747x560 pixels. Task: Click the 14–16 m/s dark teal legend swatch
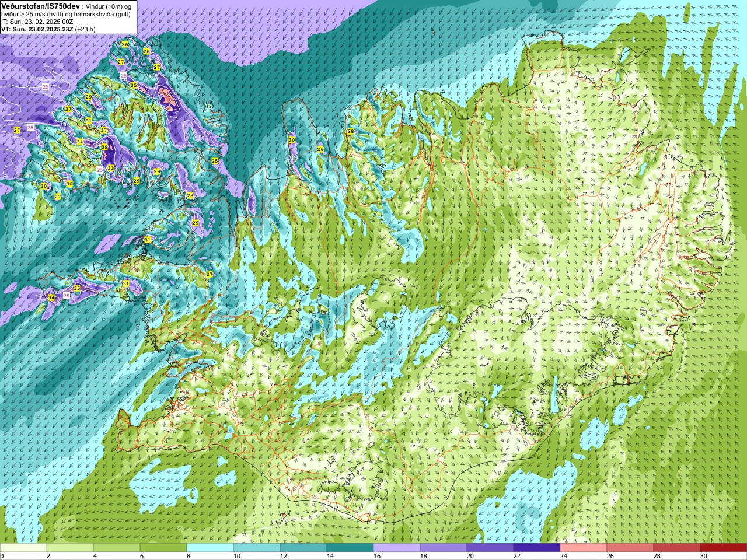tap(350, 547)
